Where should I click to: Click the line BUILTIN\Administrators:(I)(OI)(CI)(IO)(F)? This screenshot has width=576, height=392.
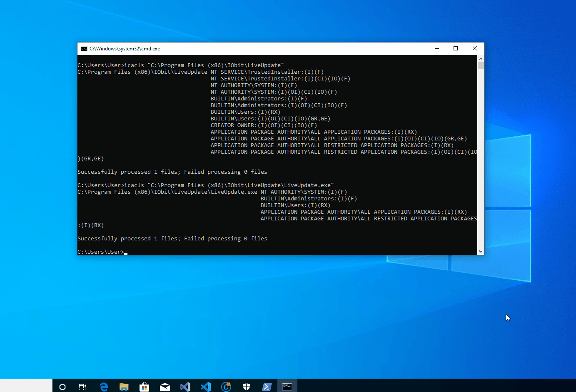click(x=279, y=105)
